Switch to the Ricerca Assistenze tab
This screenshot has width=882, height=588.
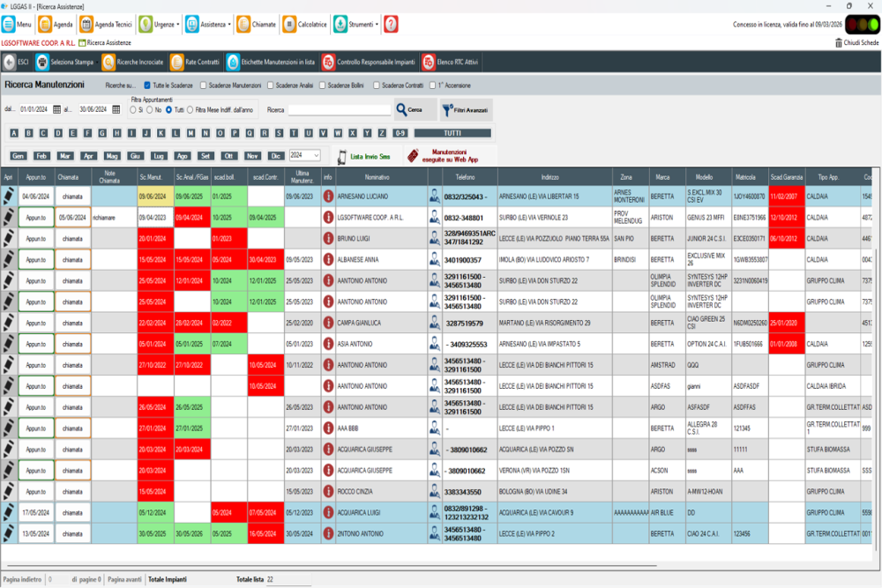coord(105,42)
